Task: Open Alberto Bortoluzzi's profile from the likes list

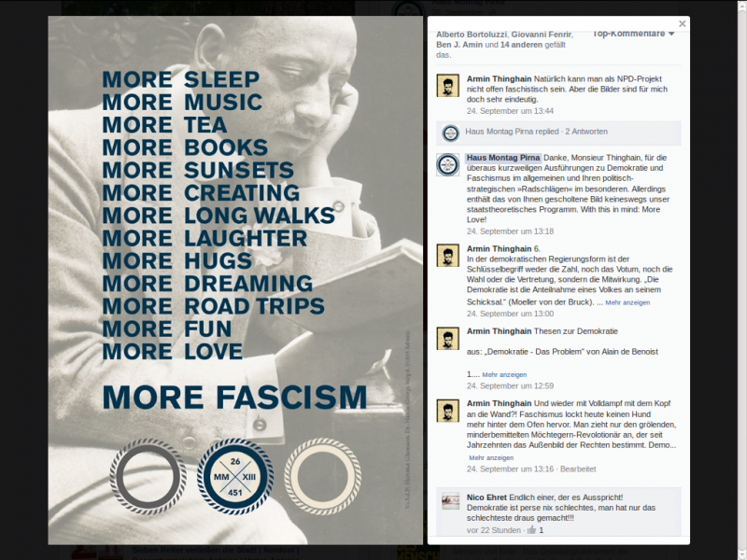Action: [472, 35]
